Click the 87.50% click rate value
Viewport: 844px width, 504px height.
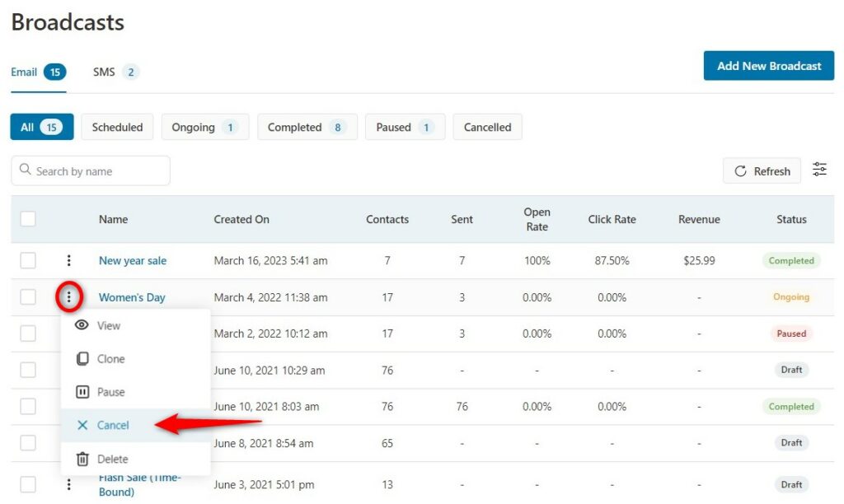point(612,260)
